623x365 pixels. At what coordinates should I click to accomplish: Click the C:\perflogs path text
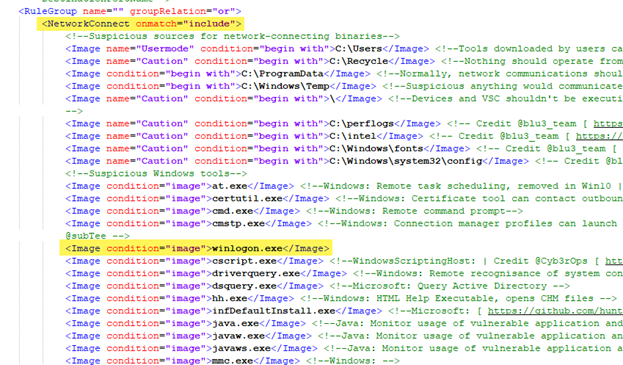tap(362, 124)
